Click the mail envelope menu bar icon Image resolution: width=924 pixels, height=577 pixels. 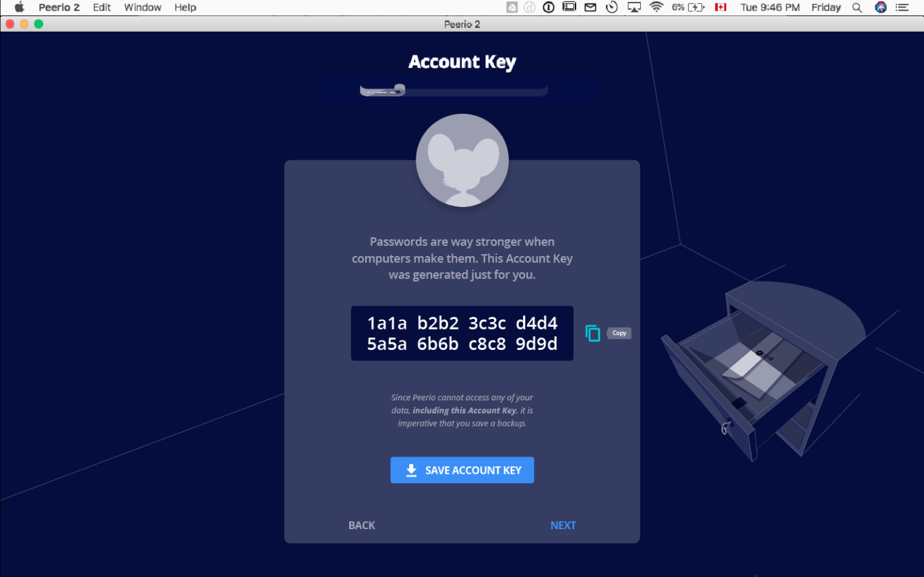click(x=590, y=7)
